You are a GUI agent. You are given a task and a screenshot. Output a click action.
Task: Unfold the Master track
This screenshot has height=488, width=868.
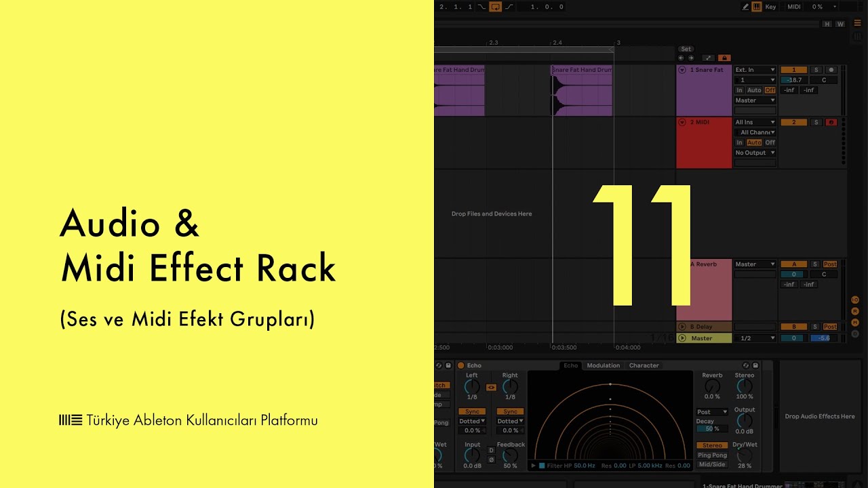point(682,338)
